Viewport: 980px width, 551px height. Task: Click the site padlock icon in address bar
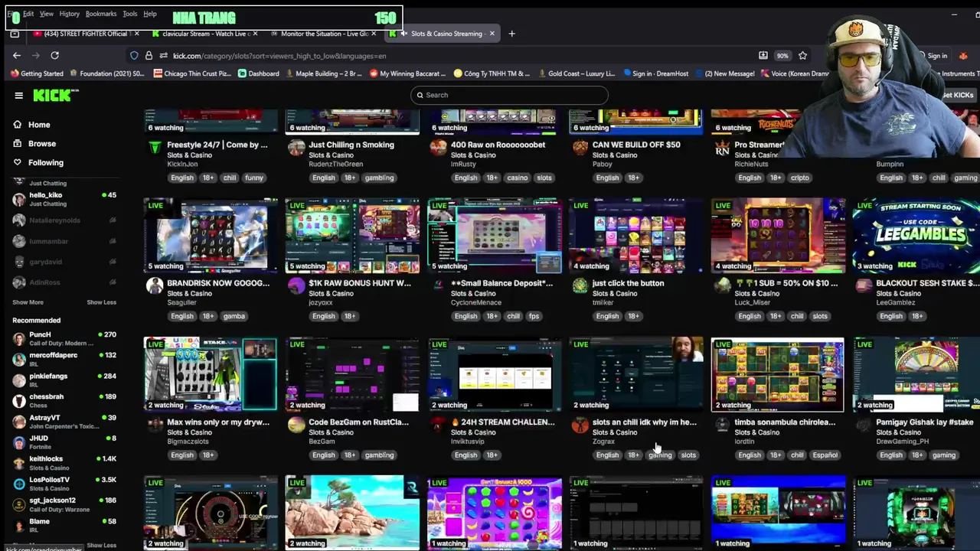(149, 56)
